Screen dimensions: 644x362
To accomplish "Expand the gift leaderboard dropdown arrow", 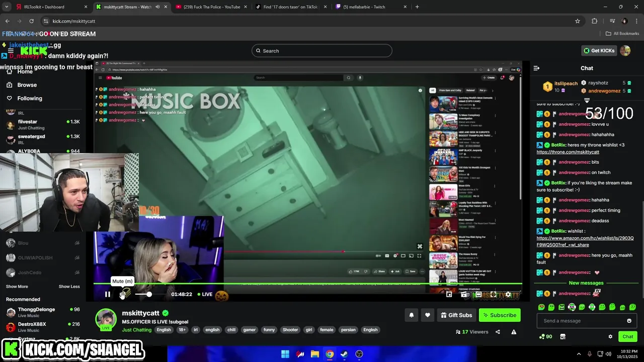I will (x=587, y=101).
